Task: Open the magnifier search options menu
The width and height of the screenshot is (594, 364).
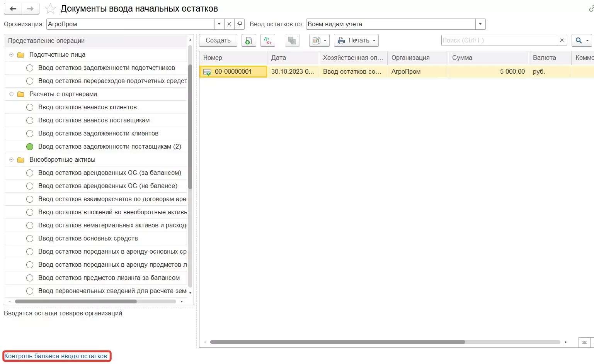Action: click(x=581, y=41)
